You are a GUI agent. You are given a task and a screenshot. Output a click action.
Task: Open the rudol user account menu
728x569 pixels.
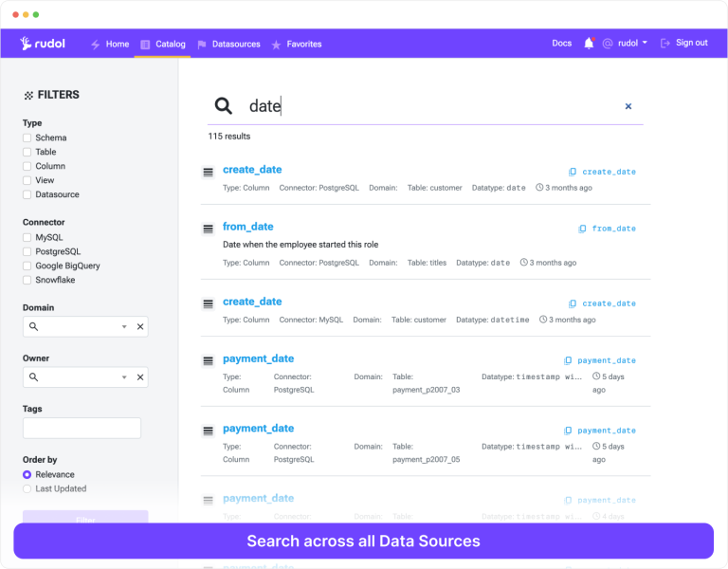[x=626, y=44]
